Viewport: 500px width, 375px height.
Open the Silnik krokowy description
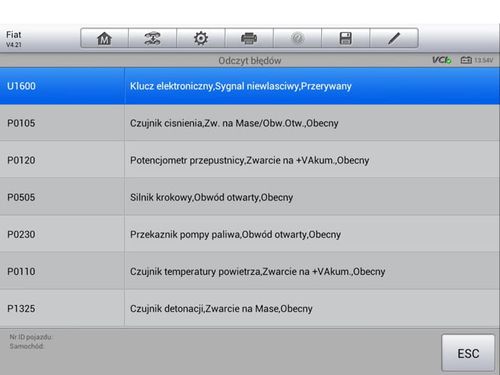click(211, 197)
